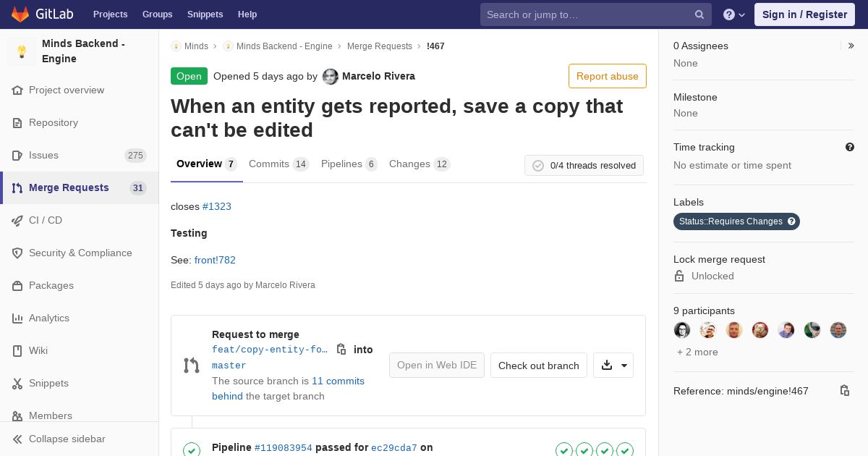Image resolution: width=868 pixels, height=456 pixels.
Task: Click Minds Backend - Engine lightbulb avatar
Action: [x=22, y=51]
